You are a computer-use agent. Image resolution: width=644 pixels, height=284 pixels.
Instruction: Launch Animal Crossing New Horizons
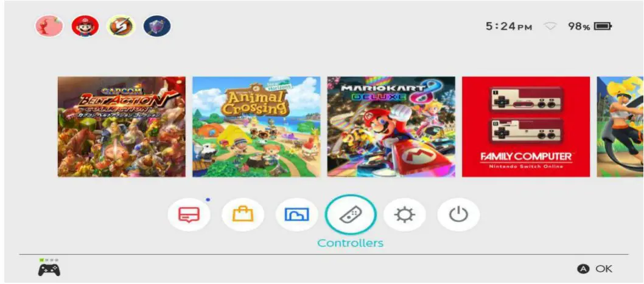(256, 127)
